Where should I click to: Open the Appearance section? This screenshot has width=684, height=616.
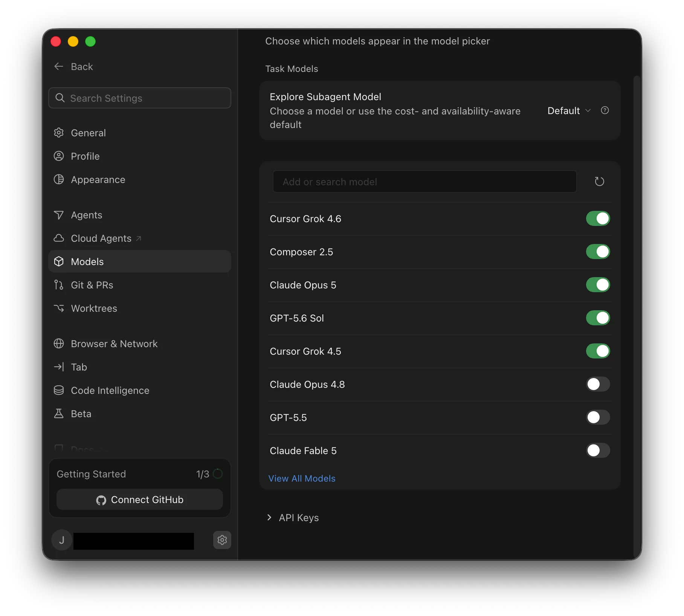[x=140, y=179]
